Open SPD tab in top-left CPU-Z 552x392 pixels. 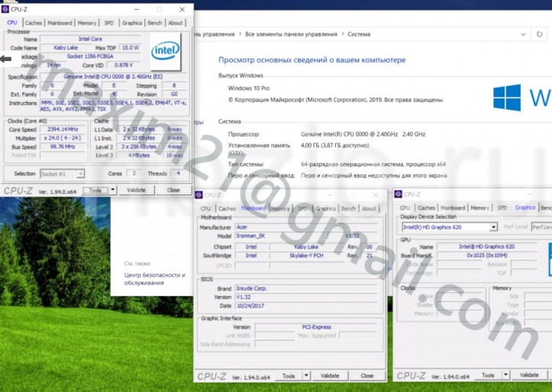[x=108, y=23]
